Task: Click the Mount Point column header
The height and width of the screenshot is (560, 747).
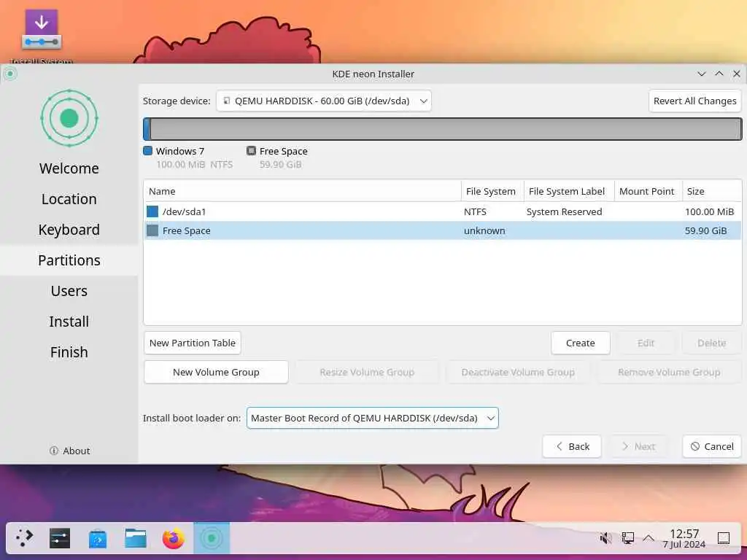Action: 649,191
